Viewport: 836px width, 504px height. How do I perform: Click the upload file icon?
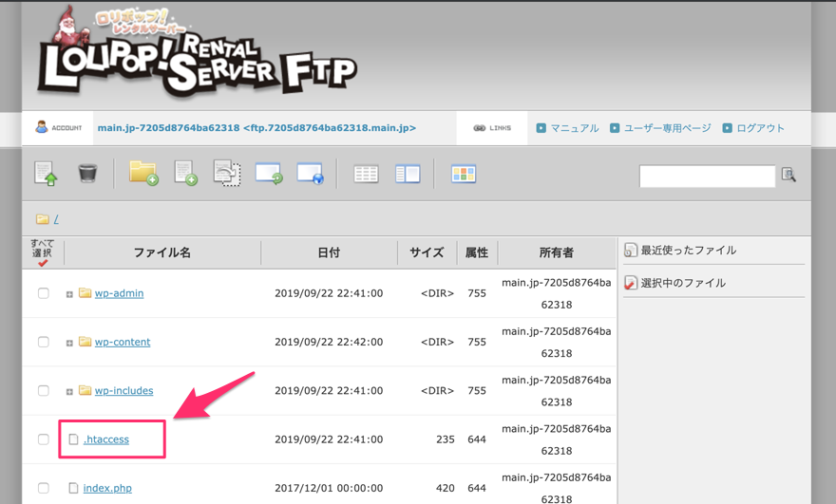click(46, 174)
